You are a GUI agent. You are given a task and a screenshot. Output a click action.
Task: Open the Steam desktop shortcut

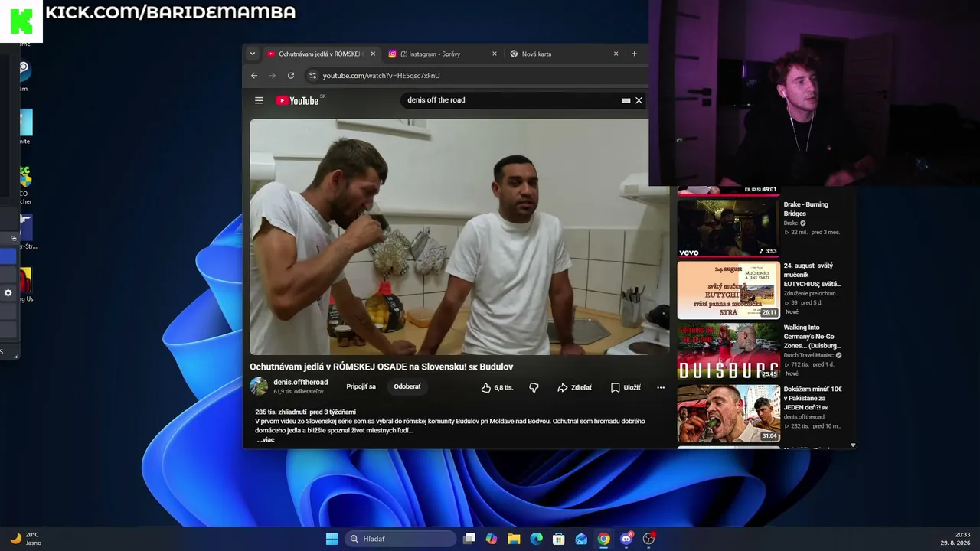pos(24,73)
